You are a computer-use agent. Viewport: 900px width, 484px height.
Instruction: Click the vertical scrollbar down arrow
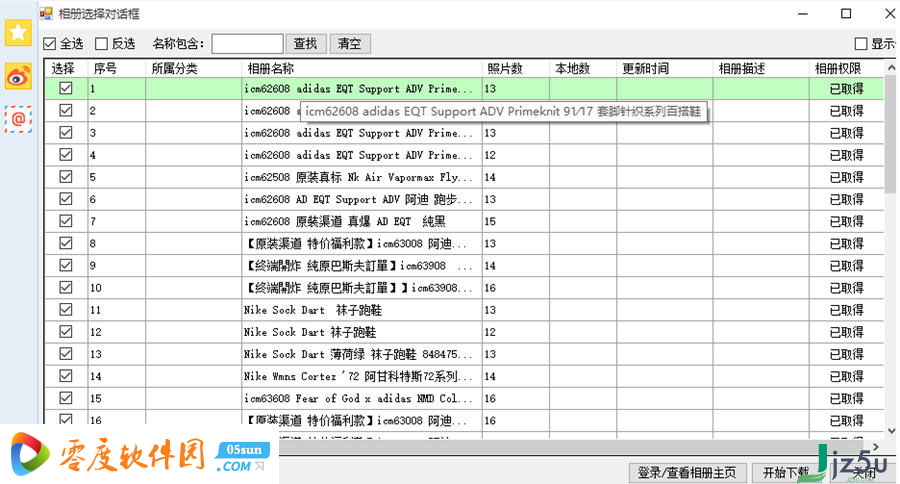click(891, 430)
